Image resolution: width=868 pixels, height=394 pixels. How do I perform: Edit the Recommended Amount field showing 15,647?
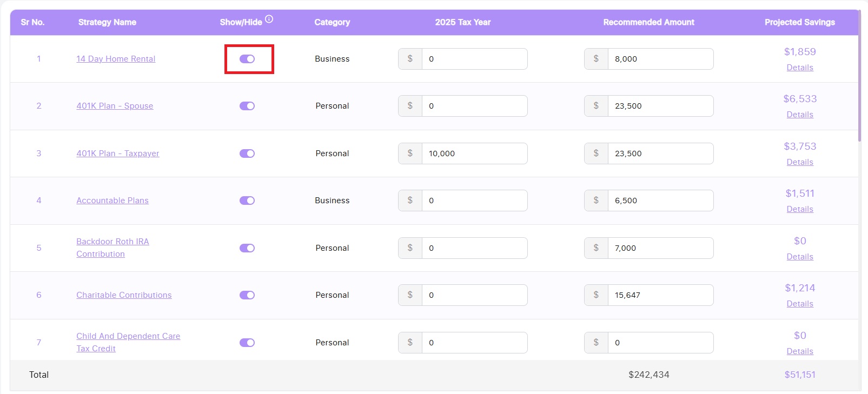[660, 295]
